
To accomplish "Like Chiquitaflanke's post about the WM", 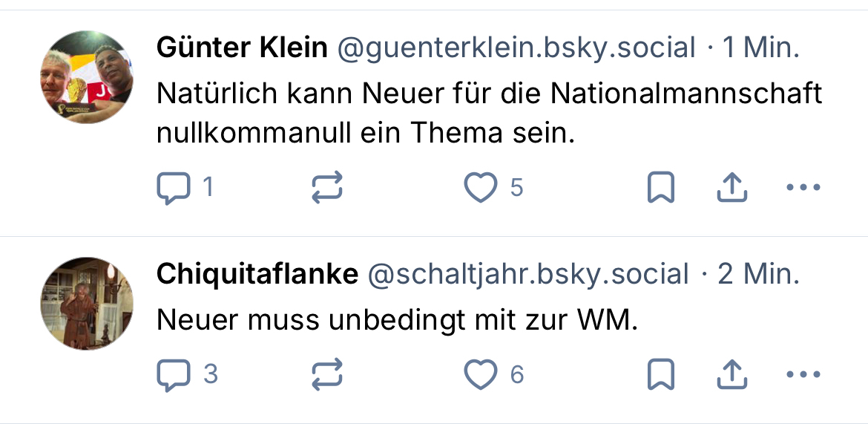I will tap(480, 375).
